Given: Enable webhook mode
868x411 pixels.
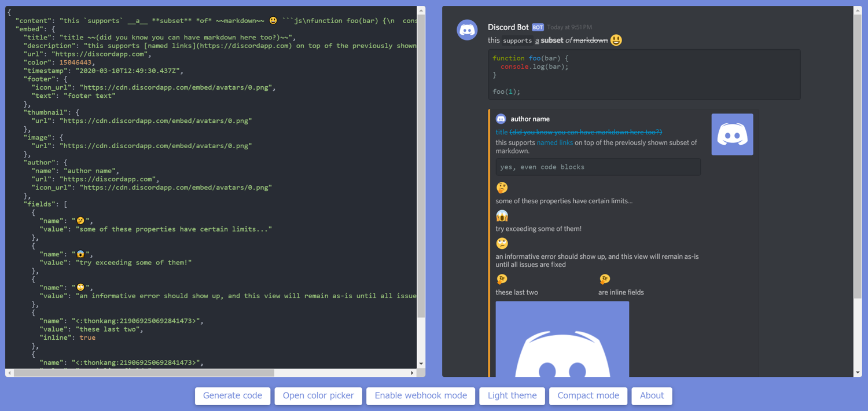Looking at the screenshot, I should 421,396.
